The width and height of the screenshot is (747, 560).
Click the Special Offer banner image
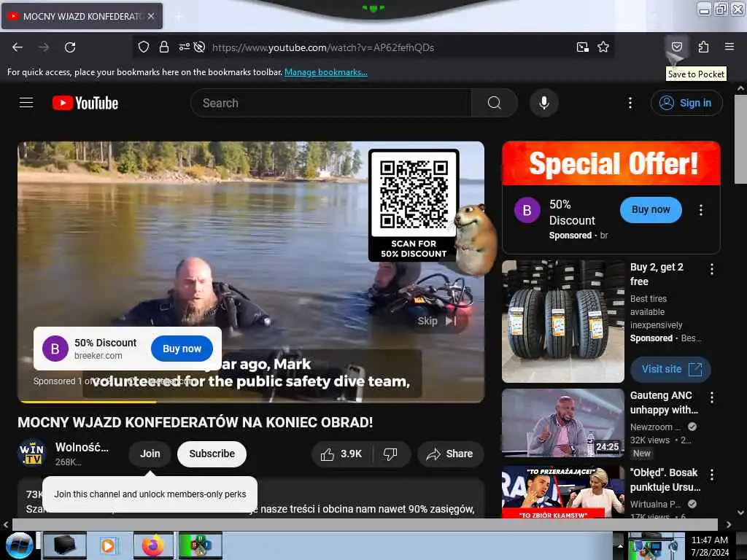[611, 163]
